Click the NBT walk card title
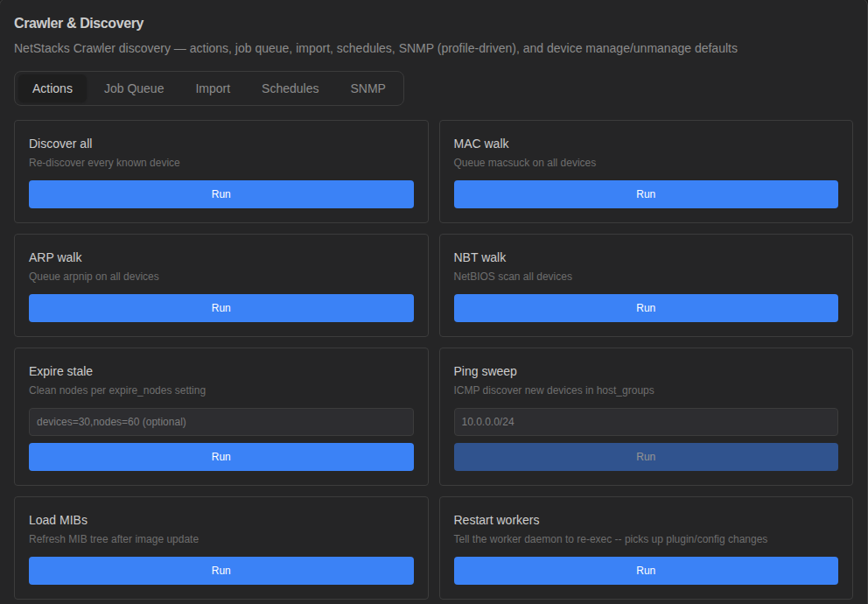The image size is (868, 604). click(x=479, y=257)
